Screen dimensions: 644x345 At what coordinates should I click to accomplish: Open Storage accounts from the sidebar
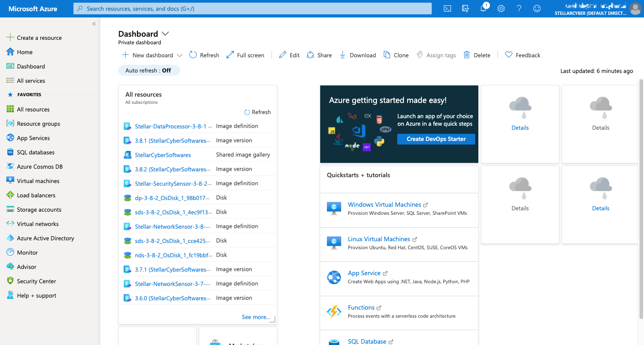(x=39, y=209)
